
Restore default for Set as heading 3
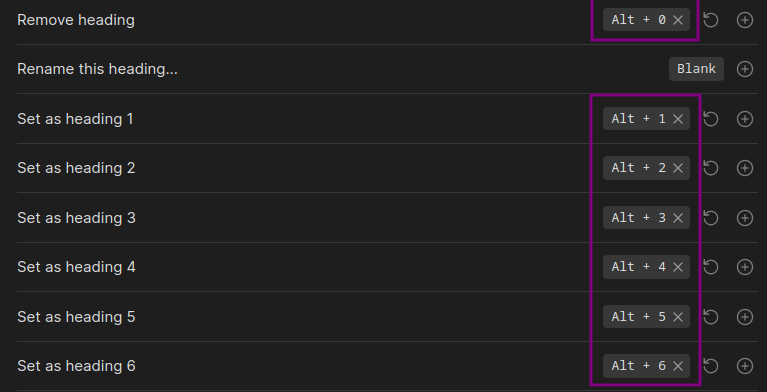[x=711, y=218]
